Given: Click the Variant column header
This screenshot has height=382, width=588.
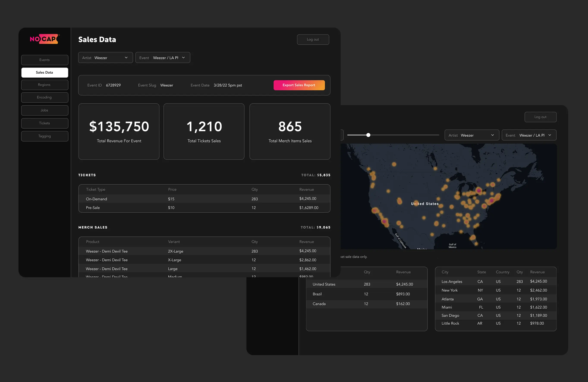Looking at the screenshot, I should click(174, 242).
